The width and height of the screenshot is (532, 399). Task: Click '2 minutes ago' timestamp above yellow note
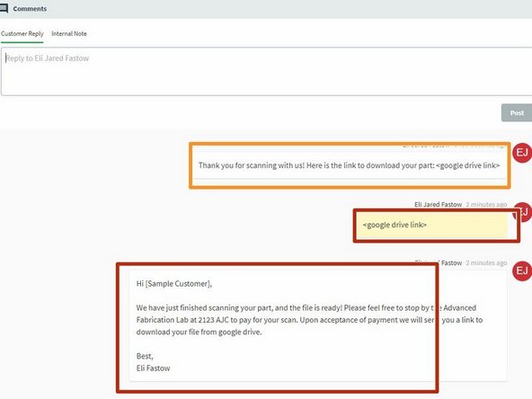click(x=486, y=204)
